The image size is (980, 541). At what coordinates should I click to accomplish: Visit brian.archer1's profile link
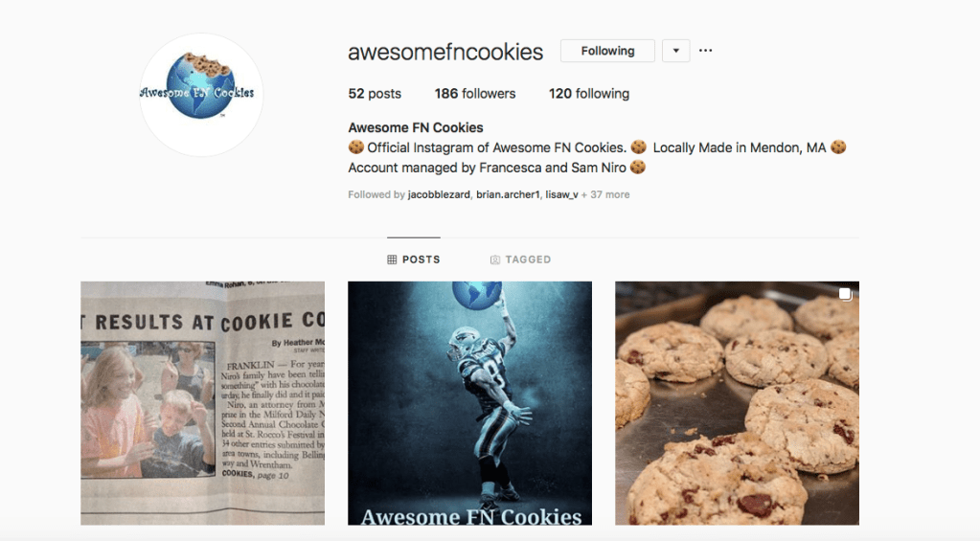click(508, 194)
